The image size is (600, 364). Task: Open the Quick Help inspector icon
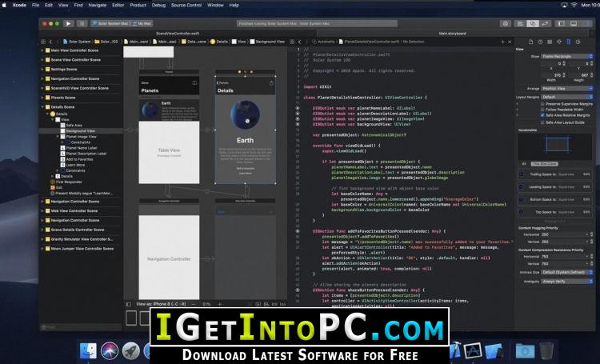(x=540, y=42)
